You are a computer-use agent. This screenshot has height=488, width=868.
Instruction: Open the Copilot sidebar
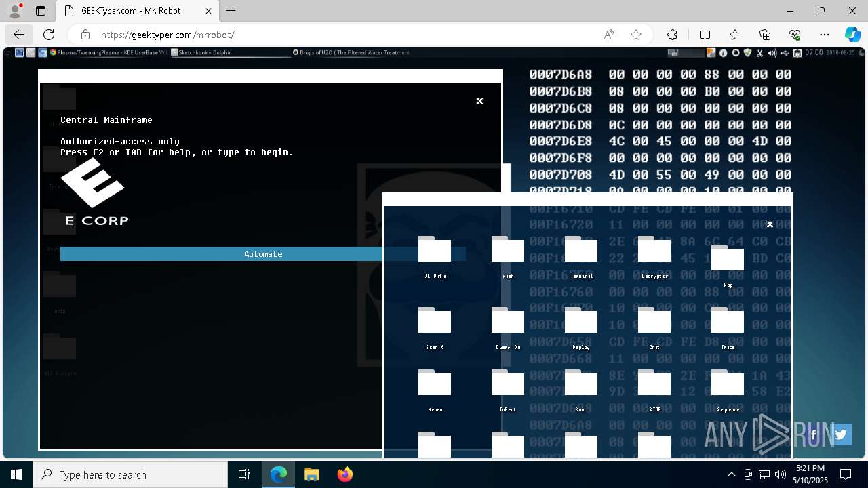852,35
